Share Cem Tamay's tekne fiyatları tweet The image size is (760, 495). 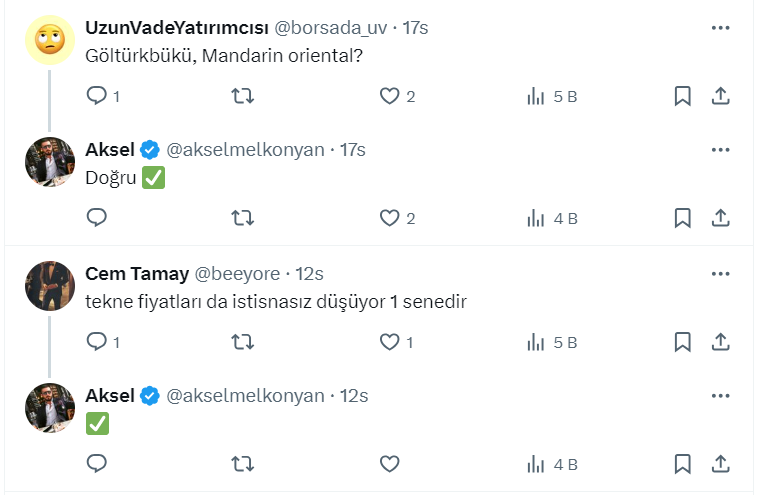point(720,342)
